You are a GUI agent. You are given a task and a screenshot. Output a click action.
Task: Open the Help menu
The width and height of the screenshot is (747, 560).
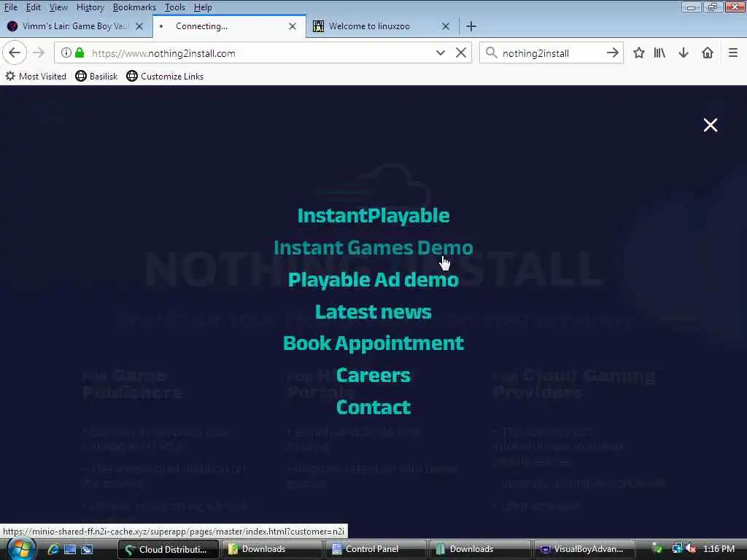(x=203, y=7)
